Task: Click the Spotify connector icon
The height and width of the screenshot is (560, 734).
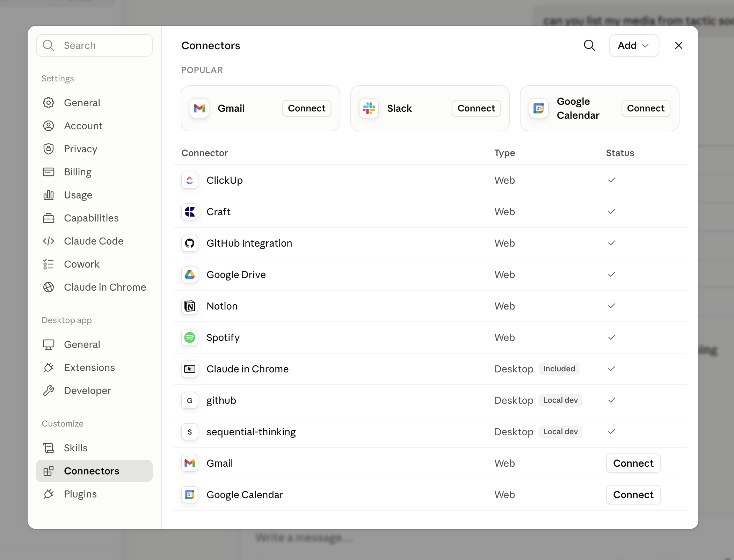Action: click(190, 337)
